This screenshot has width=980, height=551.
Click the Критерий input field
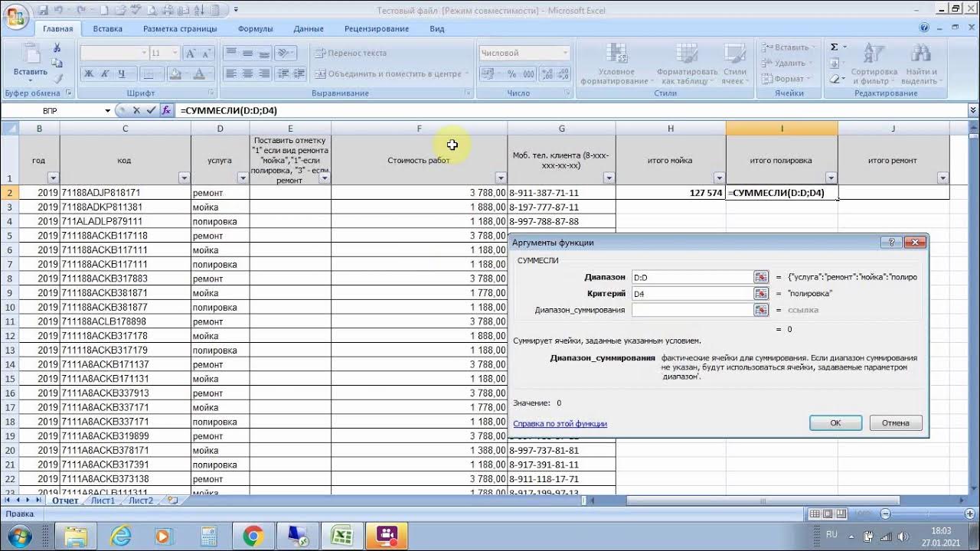[x=692, y=293]
